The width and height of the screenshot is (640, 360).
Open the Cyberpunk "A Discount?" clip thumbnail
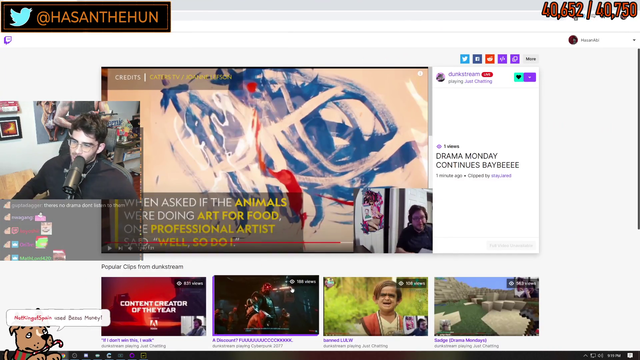(x=266, y=305)
